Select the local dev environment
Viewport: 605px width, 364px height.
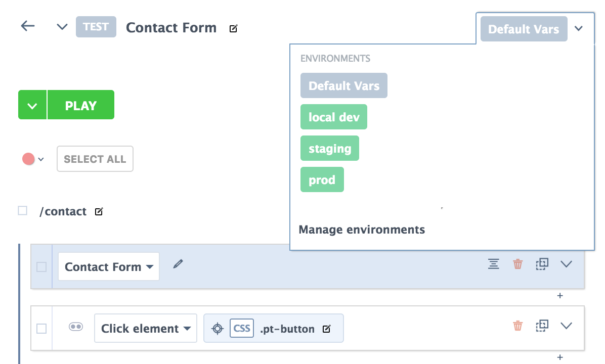[x=334, y=117]
